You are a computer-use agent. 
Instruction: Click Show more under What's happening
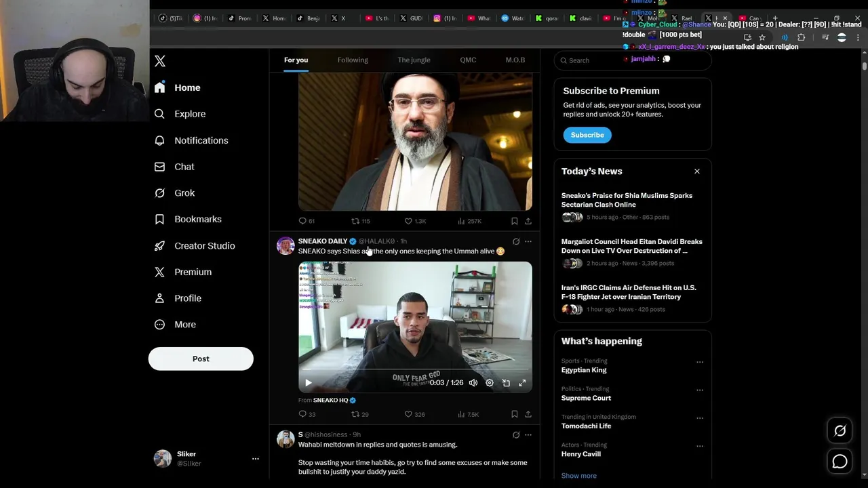(579, 476)
